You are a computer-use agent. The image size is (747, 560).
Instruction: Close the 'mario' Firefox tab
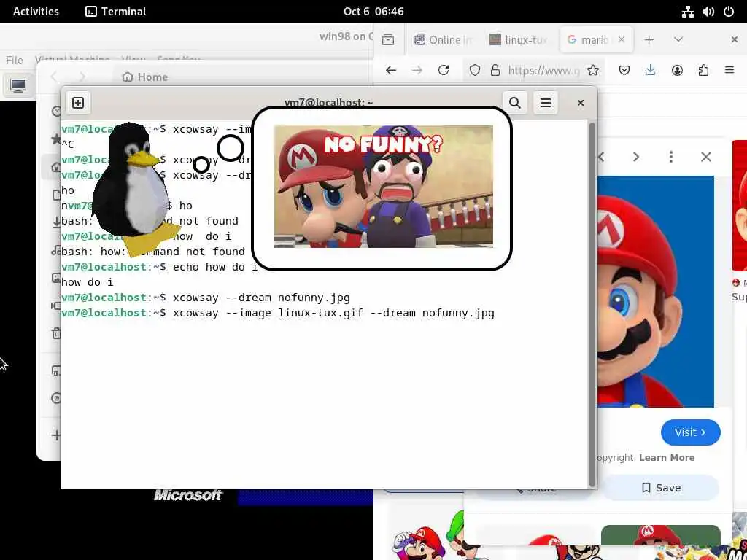622,40
